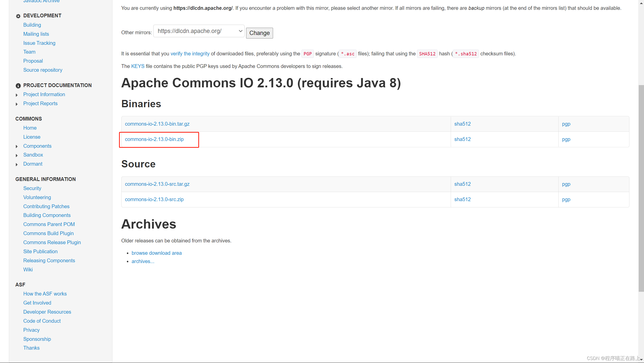Expand Project Information arrow

point(17,95)
